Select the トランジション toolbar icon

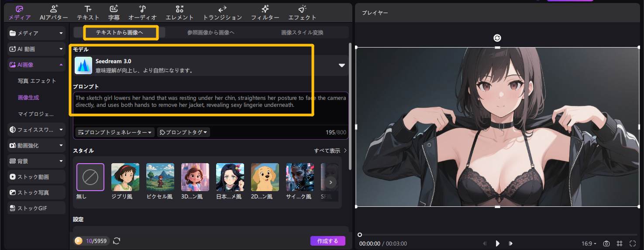point(222,13)
